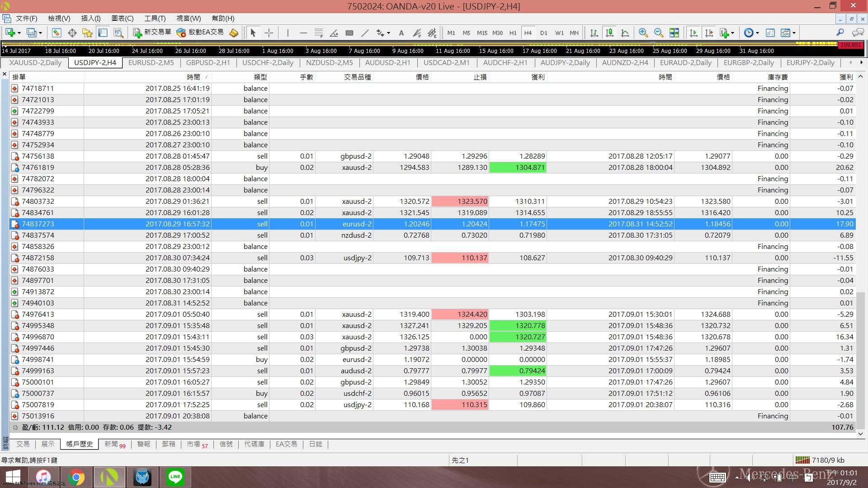Expand the indicators dropdown arrow
Image resolution: width=868 pixels, height=488 pixels.
732,33
